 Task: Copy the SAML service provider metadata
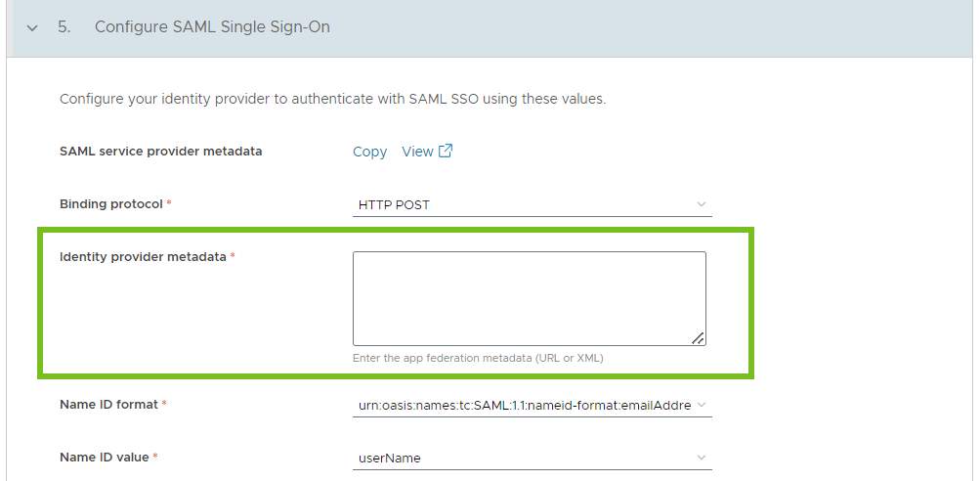coord(369,152)
